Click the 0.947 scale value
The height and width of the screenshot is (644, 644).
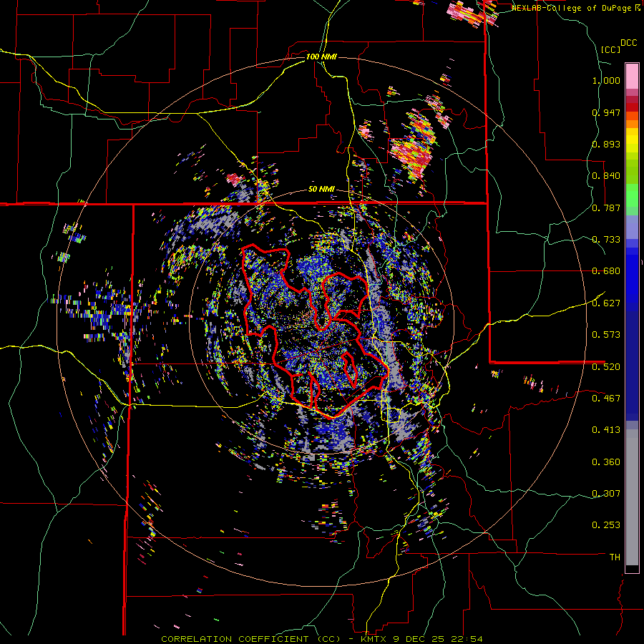pyautogui.click(x=606, y=112)
